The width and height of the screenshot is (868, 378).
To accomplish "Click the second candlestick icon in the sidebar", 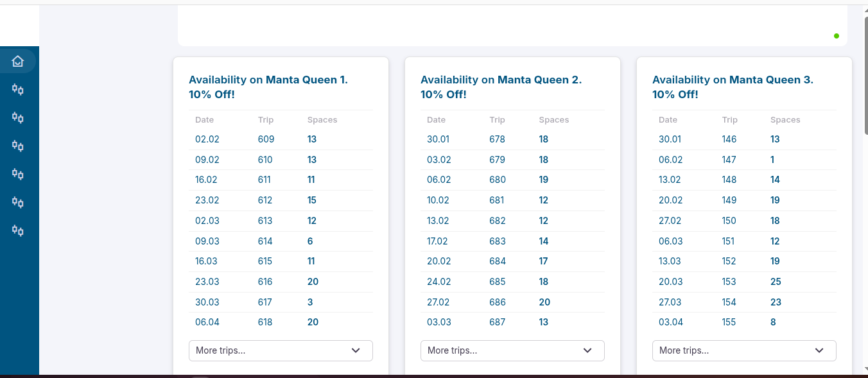I will 18,118.
